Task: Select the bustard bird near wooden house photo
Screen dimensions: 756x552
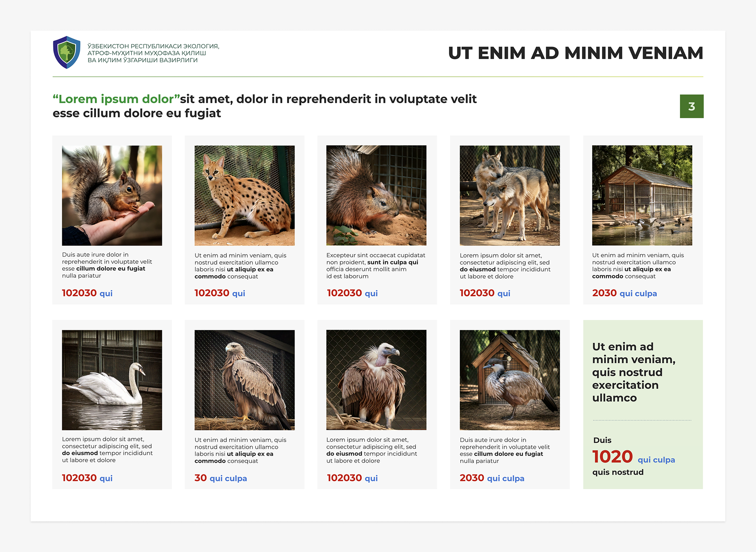Action: 510,380
